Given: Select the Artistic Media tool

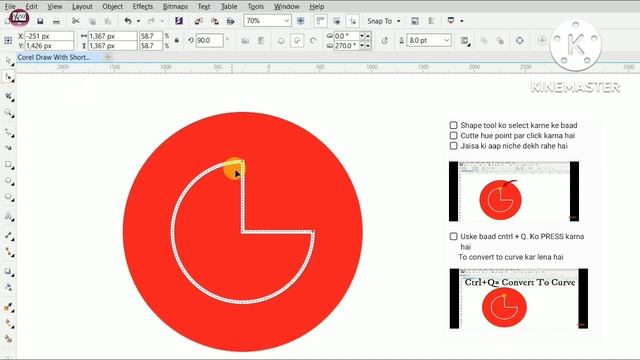Looking at the screenshot, I should tap(8, 147).
